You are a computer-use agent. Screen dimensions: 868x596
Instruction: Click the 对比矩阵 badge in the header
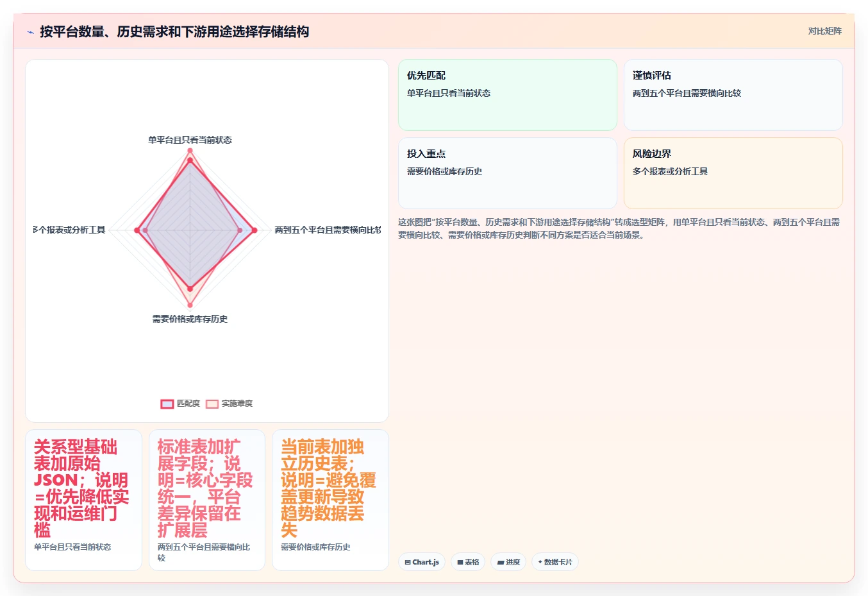824,31
